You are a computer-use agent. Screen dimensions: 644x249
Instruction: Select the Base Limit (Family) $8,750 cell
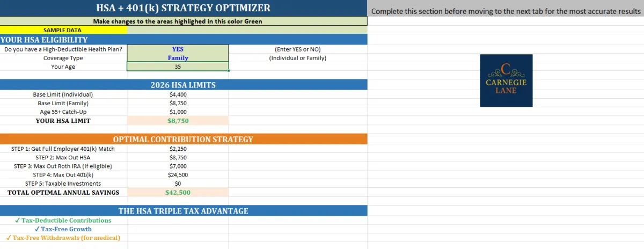click(x=178, y=103)
